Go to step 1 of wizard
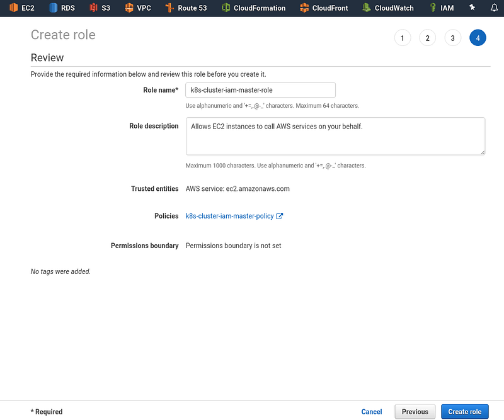The height and width of the screenshot is (420, 504). (403, 38)
